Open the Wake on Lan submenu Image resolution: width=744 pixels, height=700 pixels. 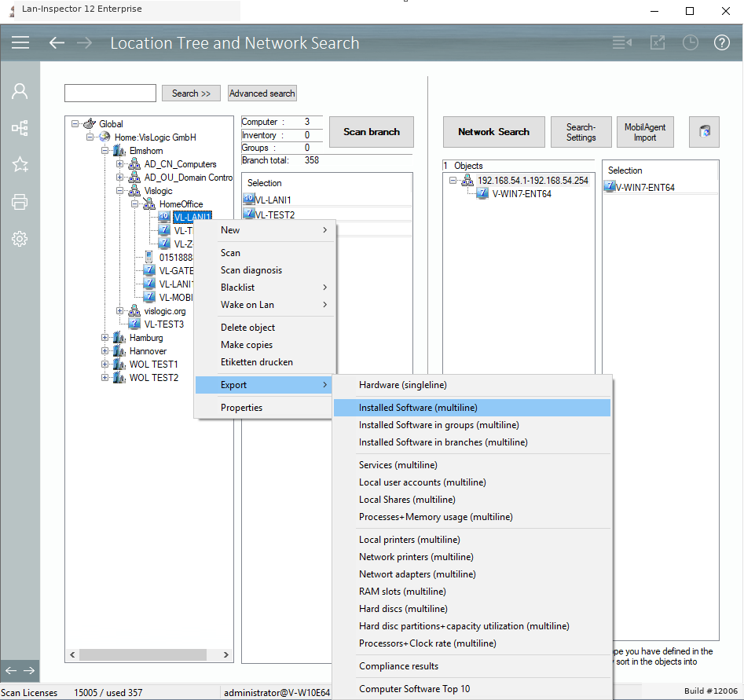[264, 305]
